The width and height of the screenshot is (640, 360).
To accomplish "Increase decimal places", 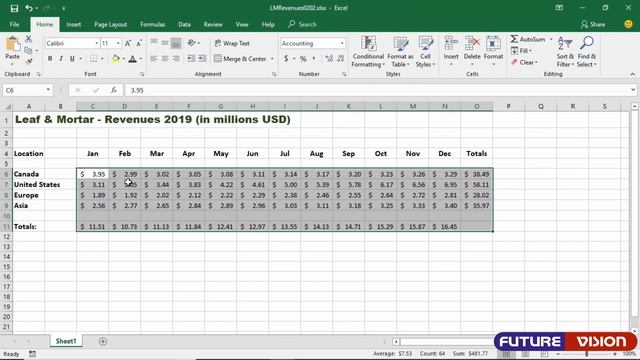I will click(329, 59).
